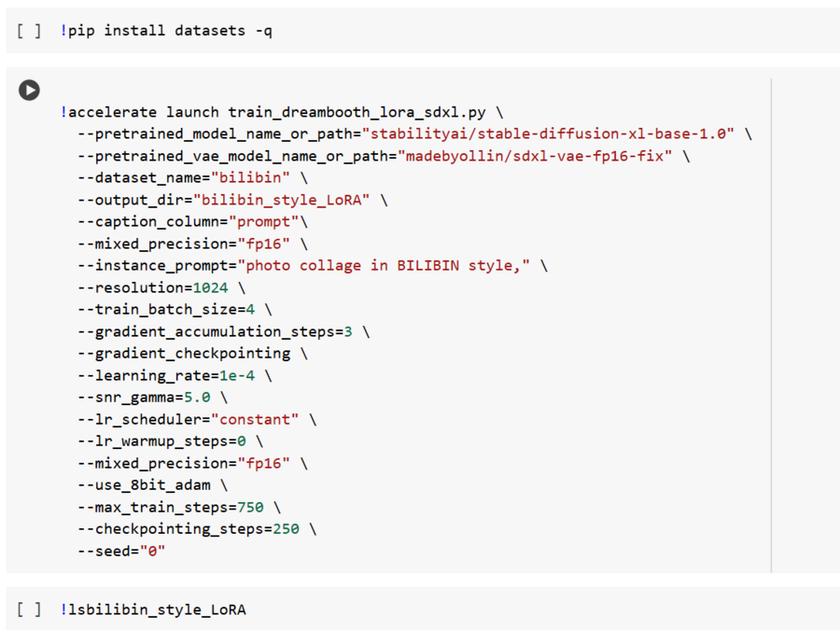Click the snr_gamma value 5.0
This screenshot has width=840, height=630.
(197, 398)
